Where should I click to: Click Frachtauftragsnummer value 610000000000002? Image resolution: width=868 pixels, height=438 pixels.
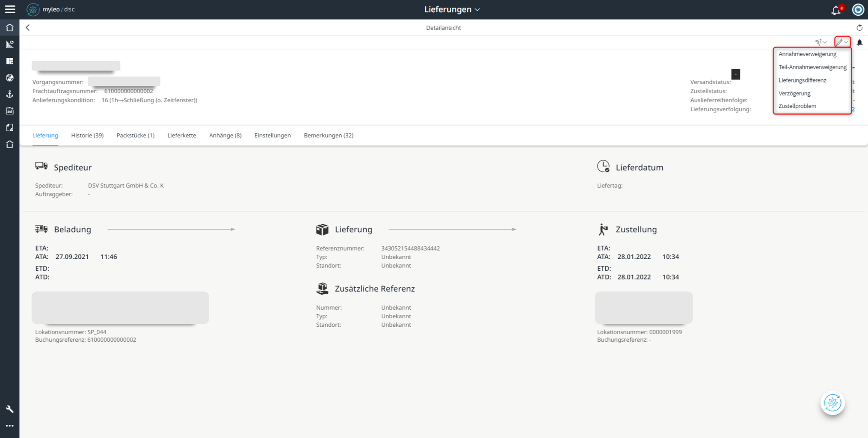(129, 91)
